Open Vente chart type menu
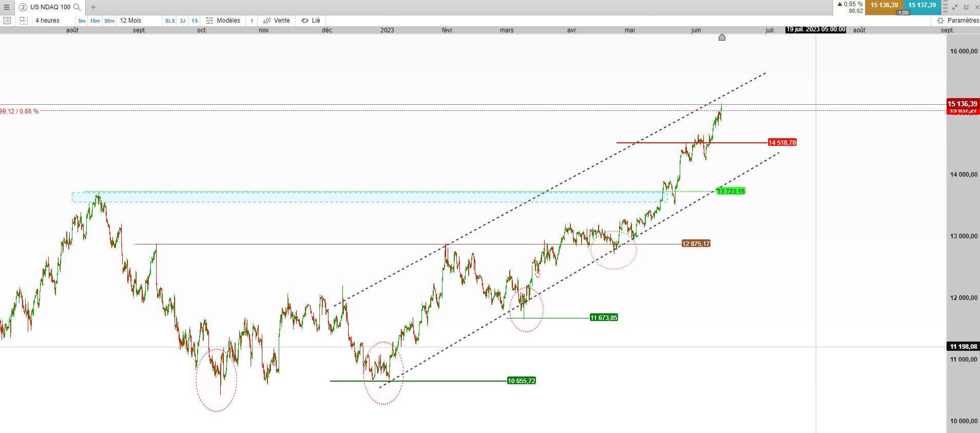This screenshot has height=433, width=980. (x=277, y=21)
